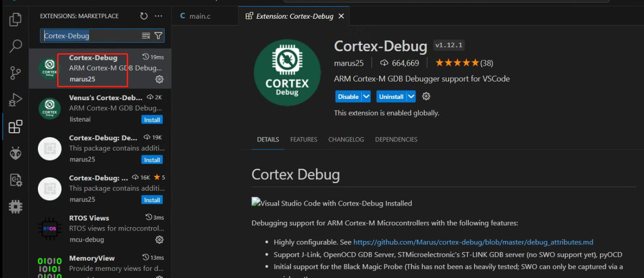The width and height of the screenshot is (644, 278).
Task: Expand the Uninstall button dropdown arrow
Action: pyautogui.click(x=411, y=96)
